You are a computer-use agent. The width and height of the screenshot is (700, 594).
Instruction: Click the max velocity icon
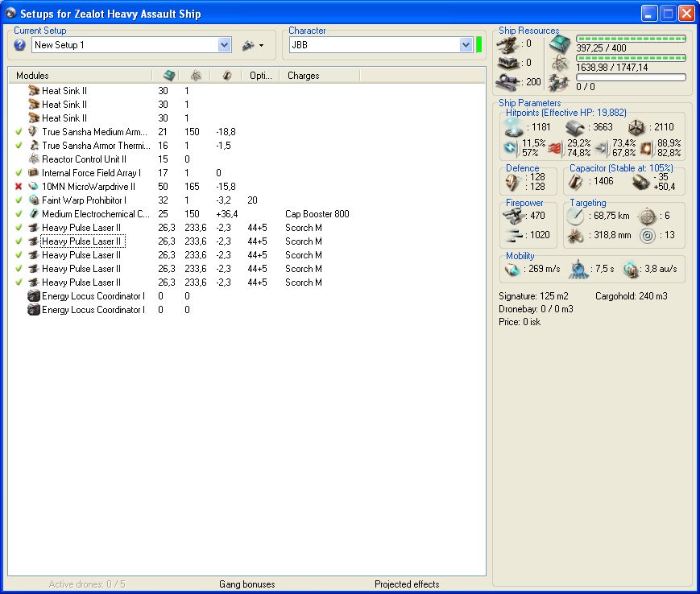(x=512, y=269)
